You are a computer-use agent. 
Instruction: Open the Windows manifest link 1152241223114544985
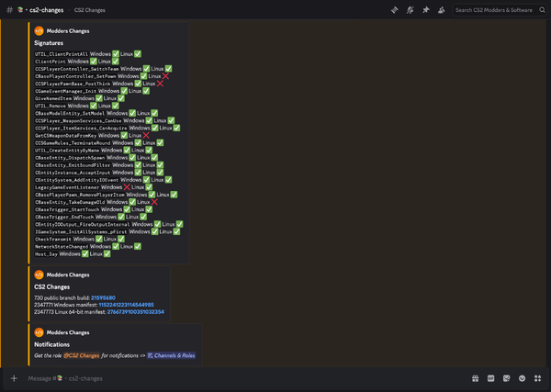[126, 305]
